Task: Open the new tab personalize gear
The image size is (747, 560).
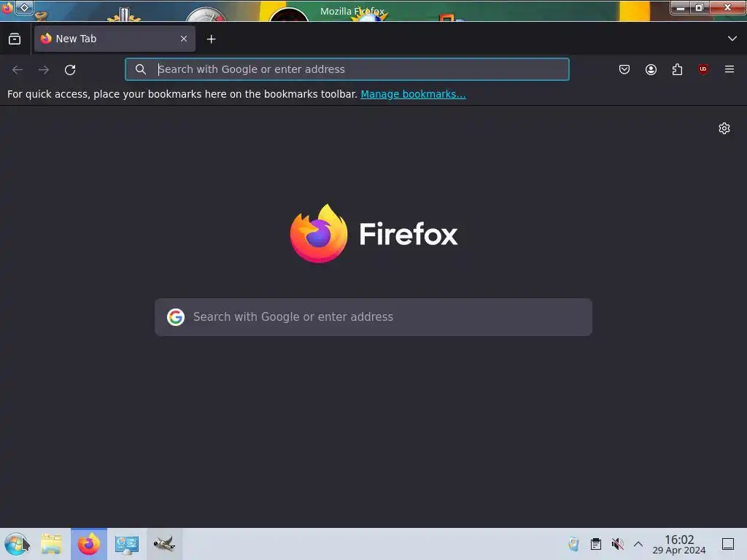Action: click(724, 128)
